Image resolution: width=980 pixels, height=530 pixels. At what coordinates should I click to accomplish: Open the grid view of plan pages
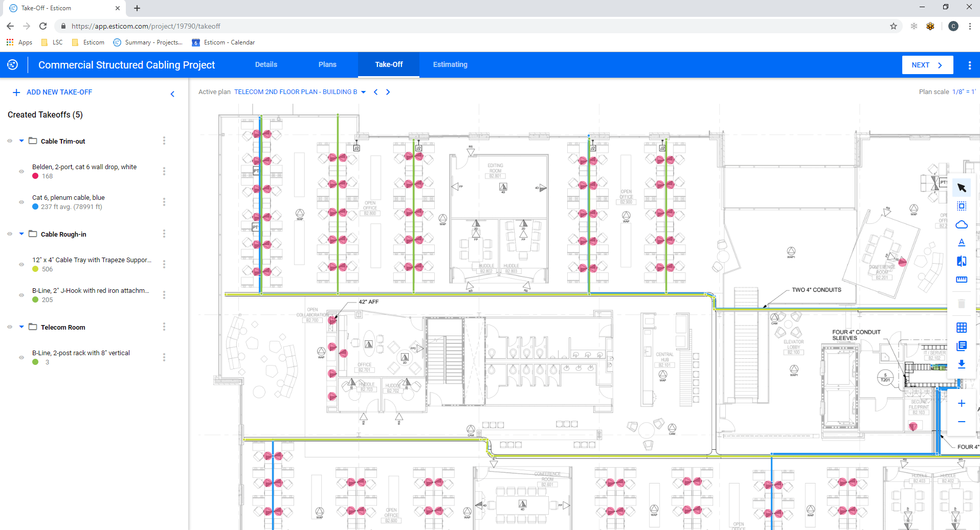pos(962,327)
